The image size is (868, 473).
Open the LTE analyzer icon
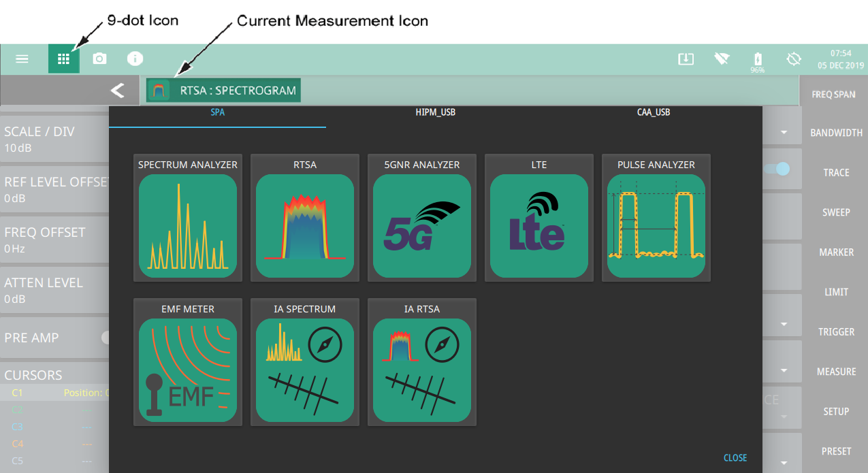539,226
